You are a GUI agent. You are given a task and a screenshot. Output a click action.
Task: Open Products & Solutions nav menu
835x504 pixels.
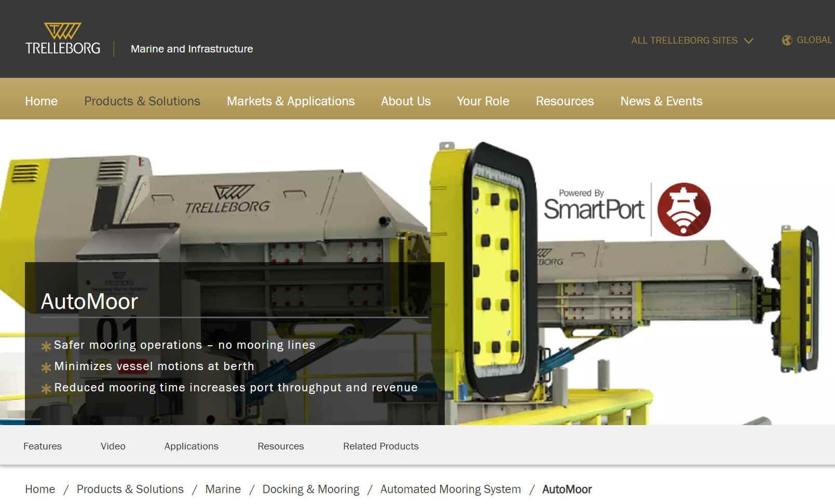(142, 101)
